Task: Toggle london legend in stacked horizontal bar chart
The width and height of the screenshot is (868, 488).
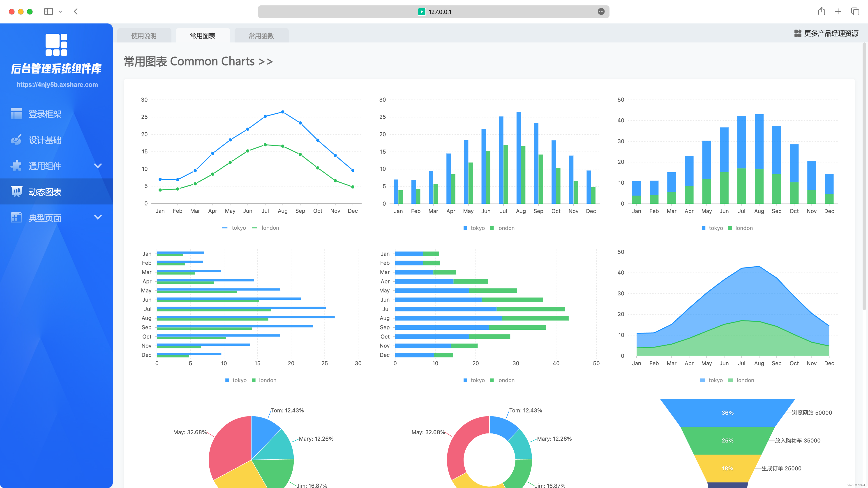Action: pos(502,380)
